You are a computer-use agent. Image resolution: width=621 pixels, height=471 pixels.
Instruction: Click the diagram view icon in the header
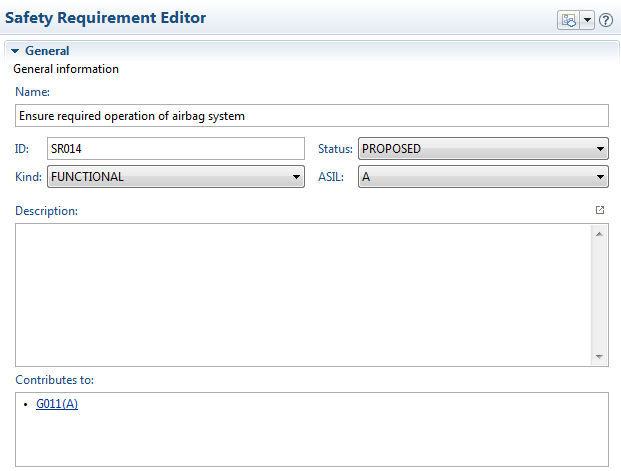coord(569,19)
